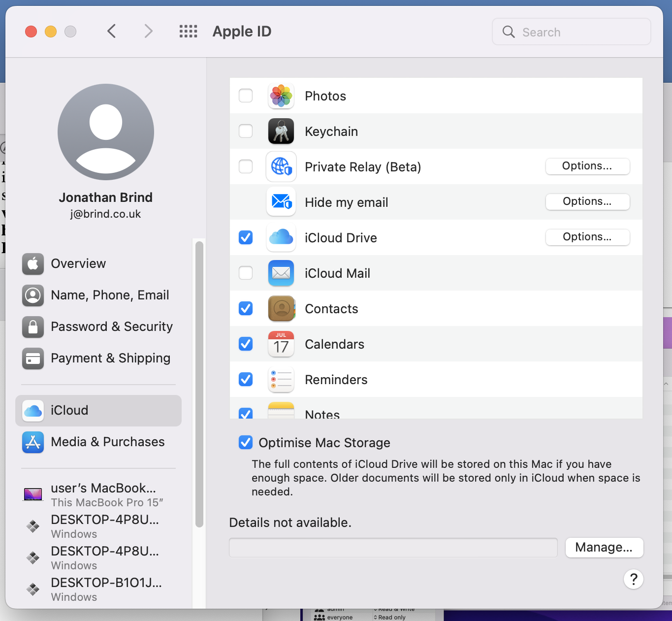Click into the Search field
The height and width of the screenshot is (621, 672).
(572, 32)
